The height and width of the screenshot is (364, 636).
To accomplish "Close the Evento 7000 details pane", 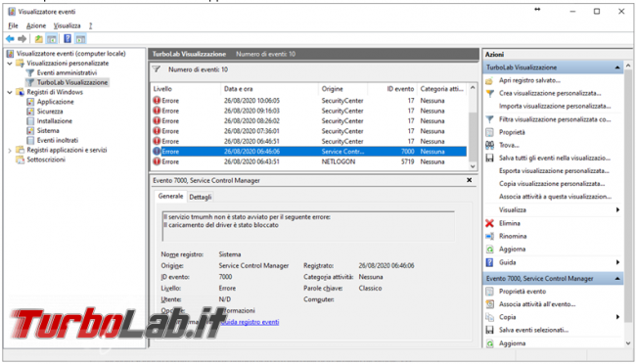I will (x=469, y=180).
